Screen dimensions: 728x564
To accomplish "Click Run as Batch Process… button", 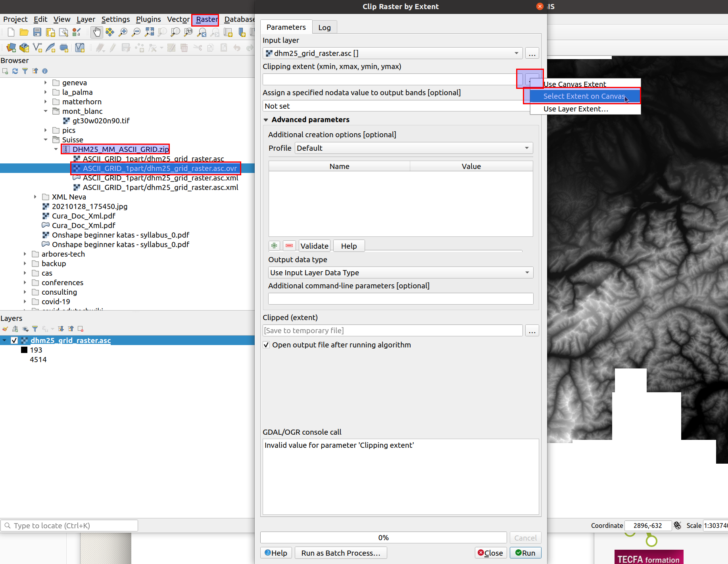I will click(340, 553).
